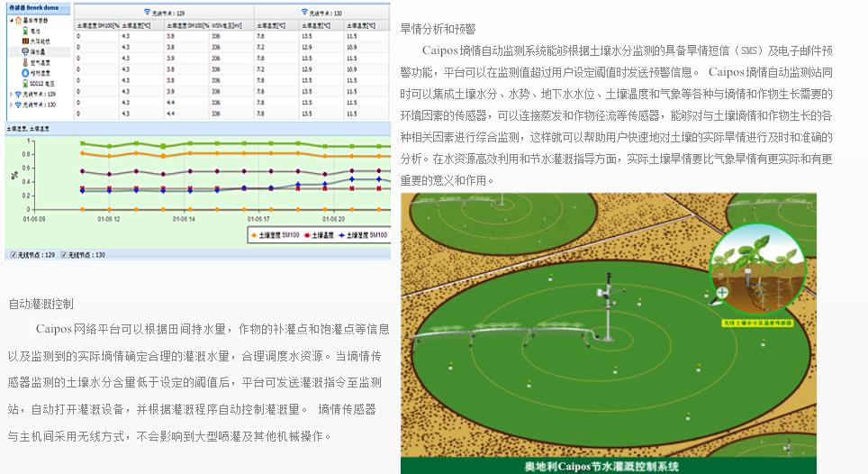Expand the wireless node 130 tree arrow

coord(12,105)
